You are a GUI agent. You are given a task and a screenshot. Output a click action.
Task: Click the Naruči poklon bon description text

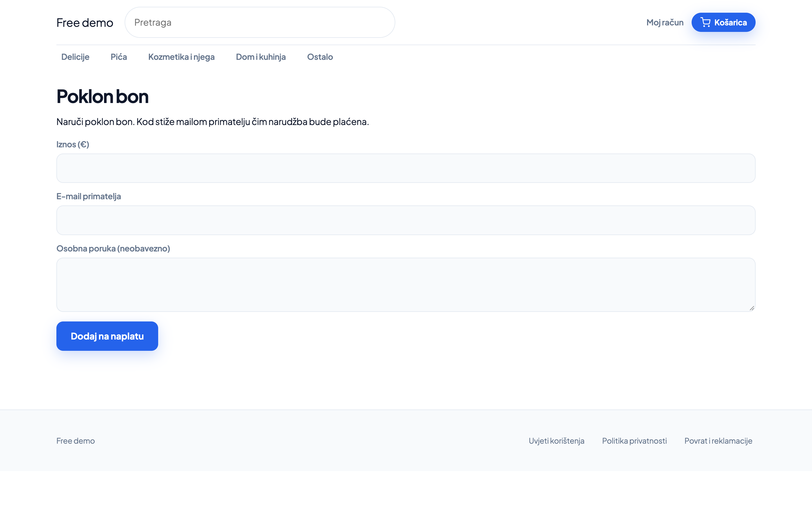(x=212, y=122)
